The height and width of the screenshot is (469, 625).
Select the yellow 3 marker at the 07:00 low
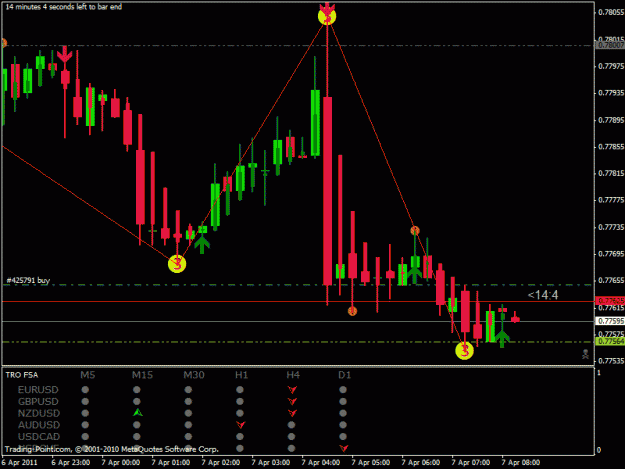click(x=464, y=351)
